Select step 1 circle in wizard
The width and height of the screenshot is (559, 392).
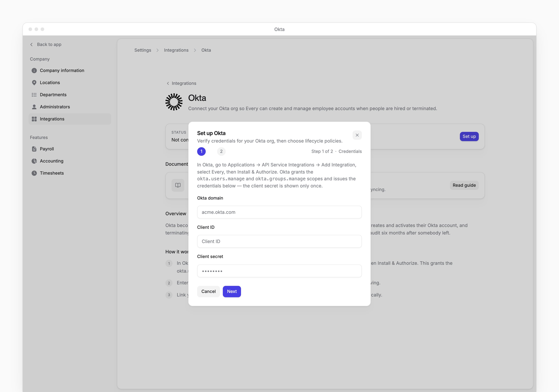pyautogui.click(x=201, y=151)
